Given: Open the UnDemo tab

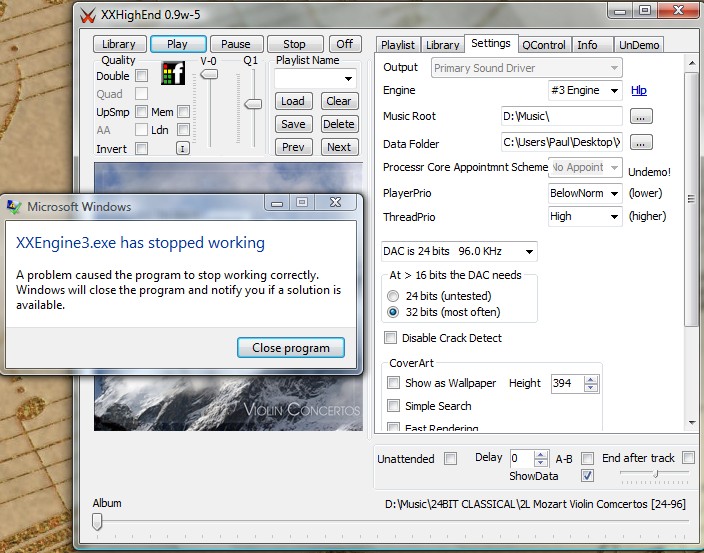Looking at the screenshot, I should pyautogui.click(x=639, y=45).
